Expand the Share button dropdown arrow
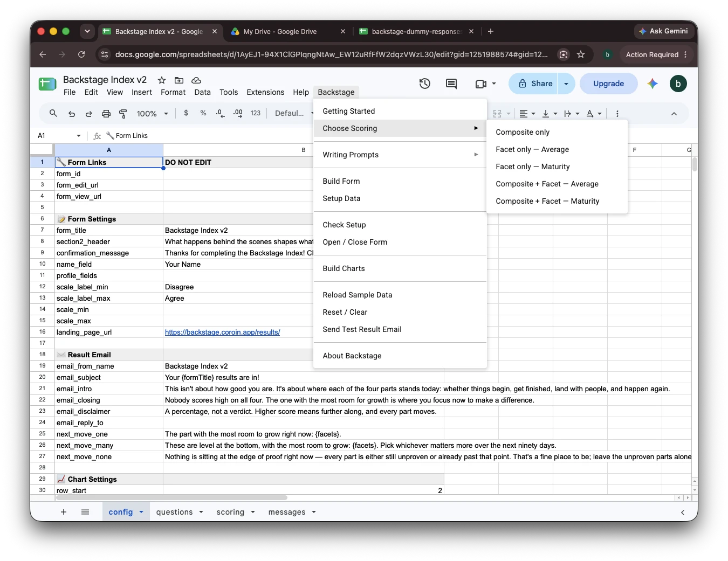This screenshot has width=728, height=561. click(566, 84)
